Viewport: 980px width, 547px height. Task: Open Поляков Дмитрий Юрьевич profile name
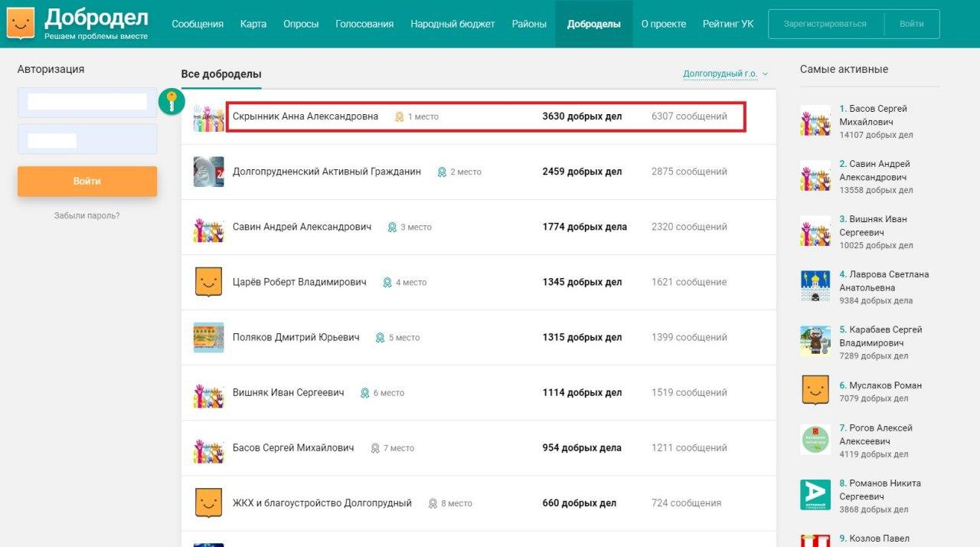296,337
